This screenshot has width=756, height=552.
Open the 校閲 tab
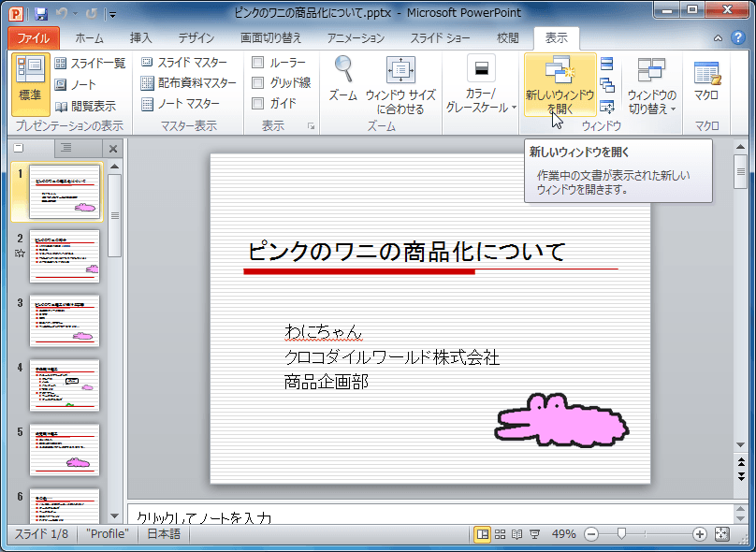[508, 38]
